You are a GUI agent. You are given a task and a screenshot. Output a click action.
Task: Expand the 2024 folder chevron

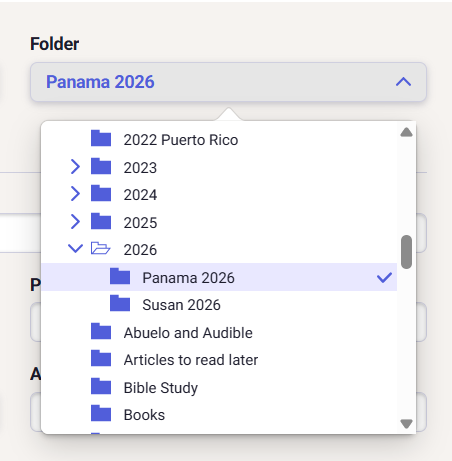point(75,194)
